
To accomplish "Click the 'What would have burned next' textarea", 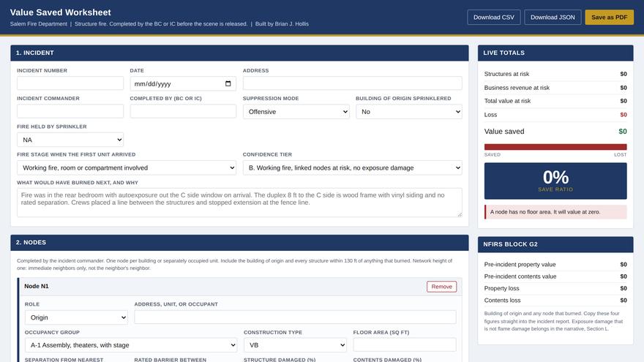I will [x=239, y=203].
